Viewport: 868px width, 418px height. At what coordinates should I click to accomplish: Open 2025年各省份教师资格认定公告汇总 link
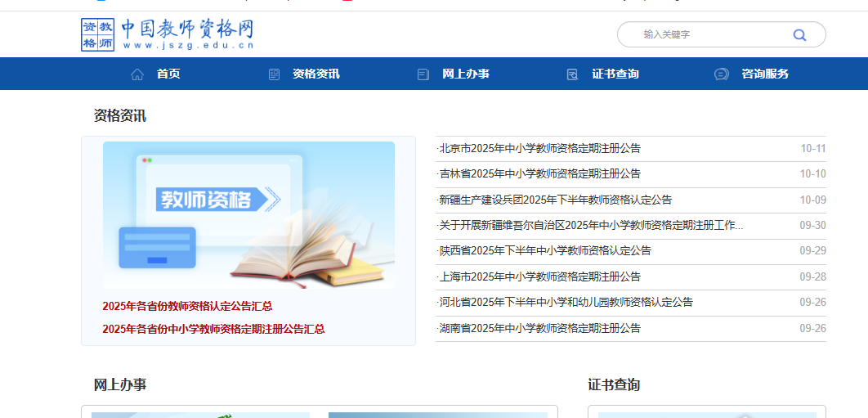(187, 306)
